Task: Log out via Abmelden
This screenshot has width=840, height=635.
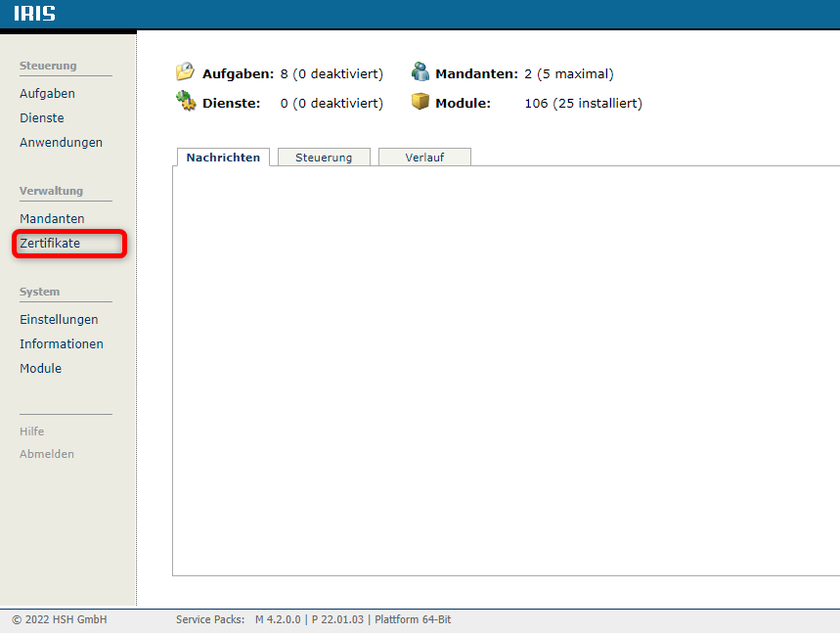Action: 47,454
